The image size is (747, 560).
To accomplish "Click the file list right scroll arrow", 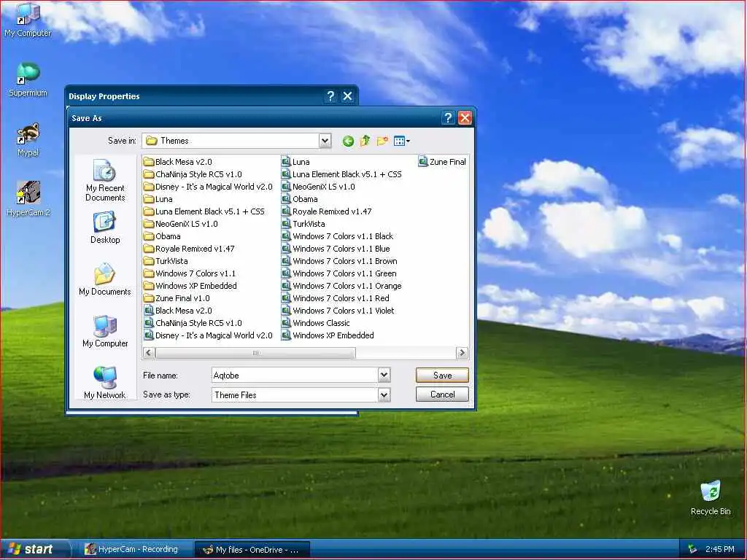I will coord(462,353).
